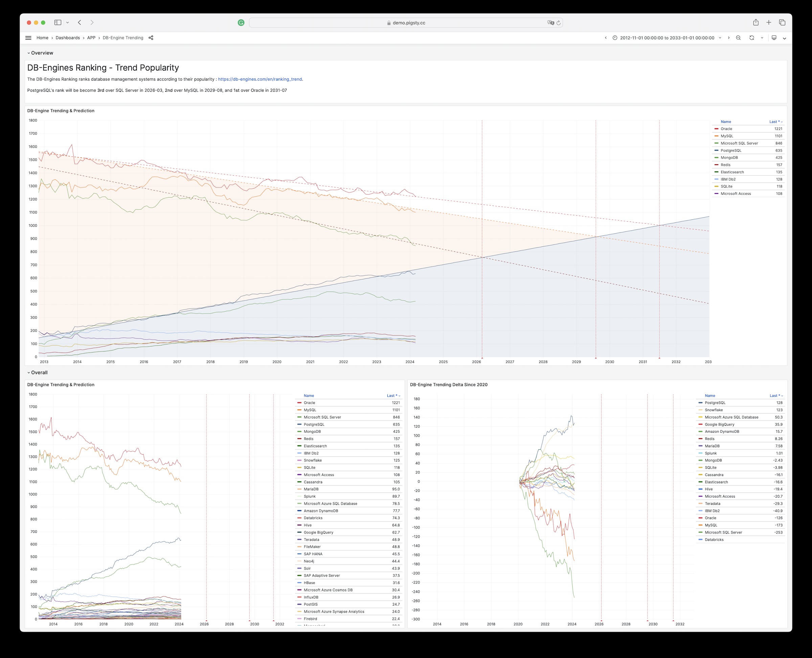Click Safari sidebar toggle icon
The width and height of the screenshot is (812, 658).
[x=58, y=23]
